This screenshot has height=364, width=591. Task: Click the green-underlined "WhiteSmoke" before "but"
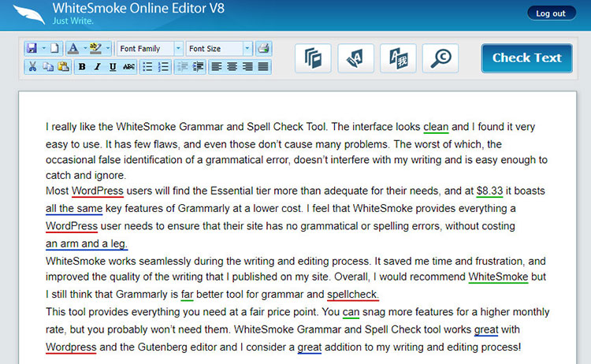498,277
